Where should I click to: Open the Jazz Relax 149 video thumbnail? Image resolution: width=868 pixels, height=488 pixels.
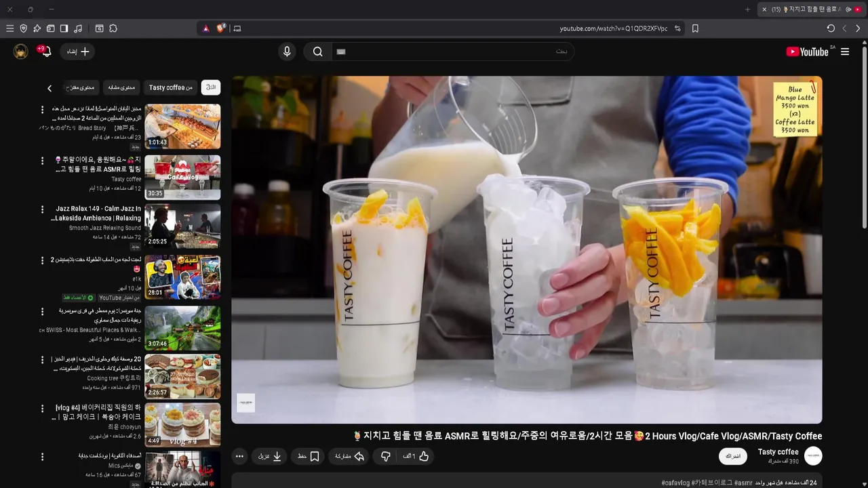[x=182, y=227]
